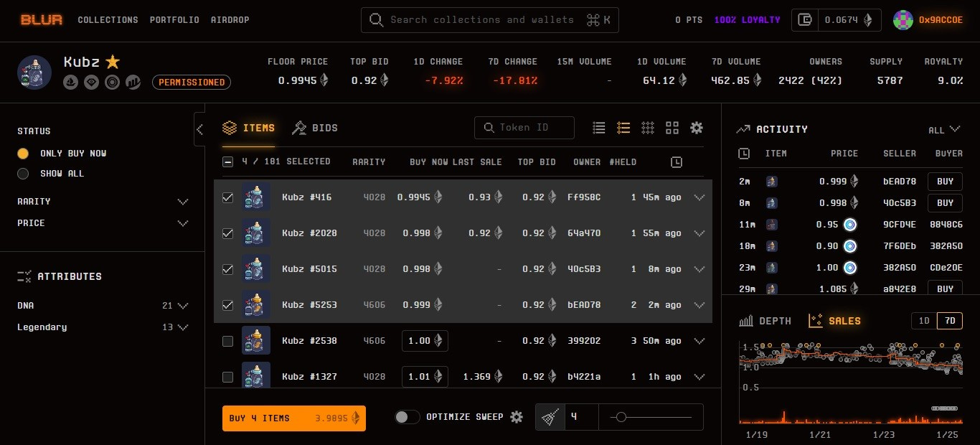Buy the 0.999 activity listing
980x445 pixels.
(x=945, y=182)
